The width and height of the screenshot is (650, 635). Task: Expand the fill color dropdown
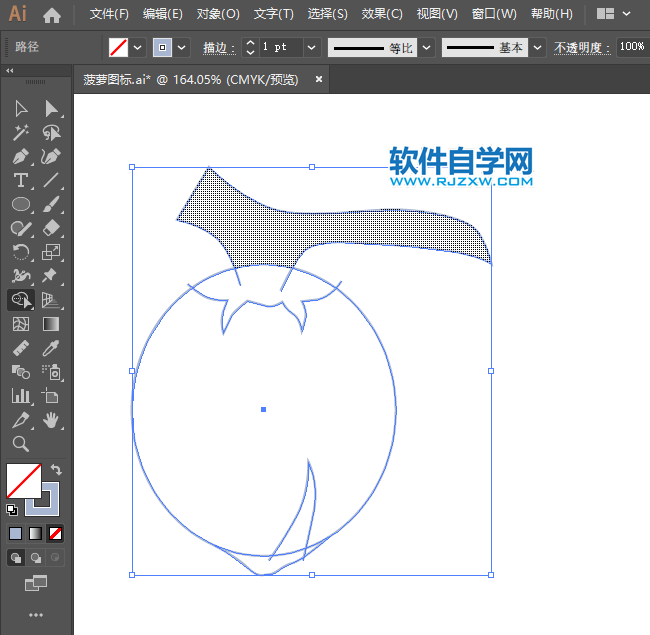(138, 47)
